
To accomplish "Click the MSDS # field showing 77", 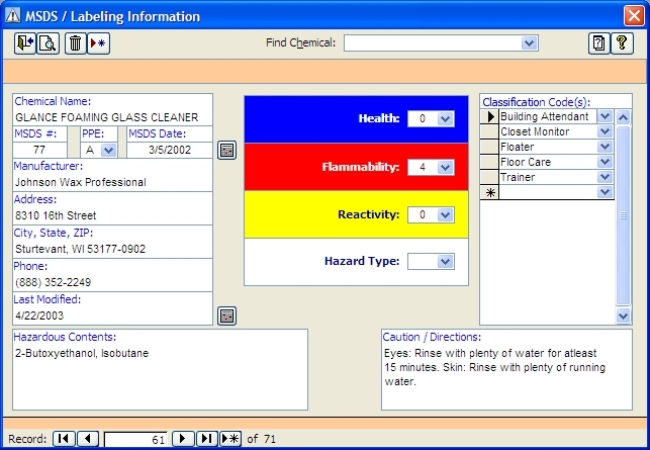I will tap(40, 150).
